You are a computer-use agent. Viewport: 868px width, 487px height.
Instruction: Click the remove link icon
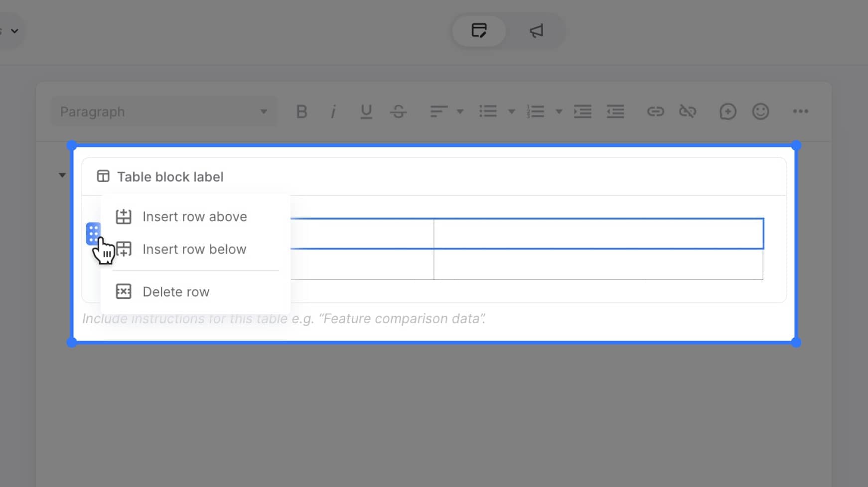688,111
